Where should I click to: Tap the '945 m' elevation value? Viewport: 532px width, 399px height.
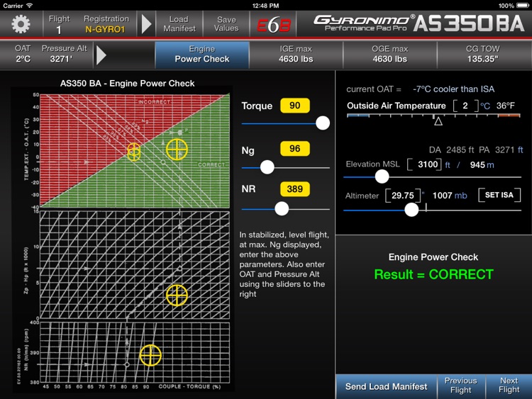coord(482,164)
